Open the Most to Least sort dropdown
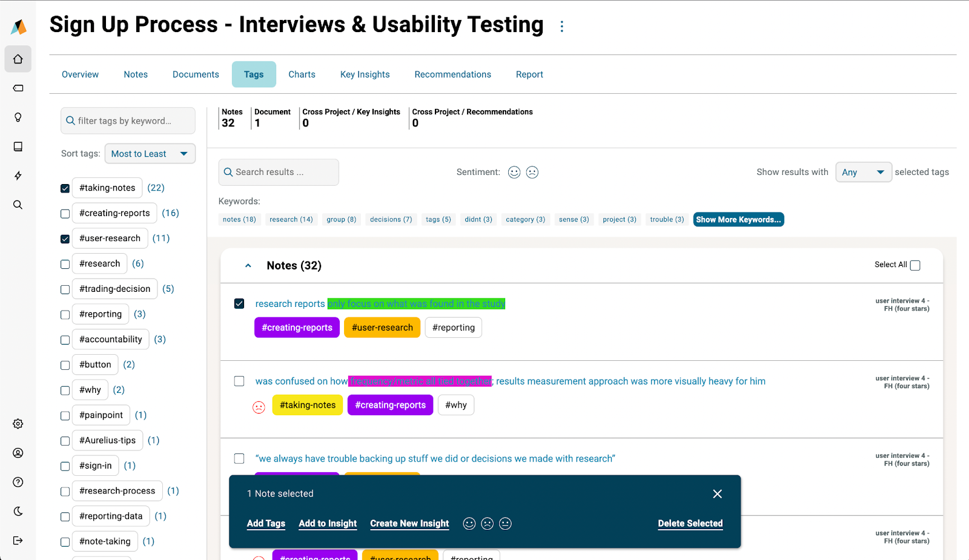The width and height of the screenshot is (969, 560). pyautogui.click(x=150, y=154)
